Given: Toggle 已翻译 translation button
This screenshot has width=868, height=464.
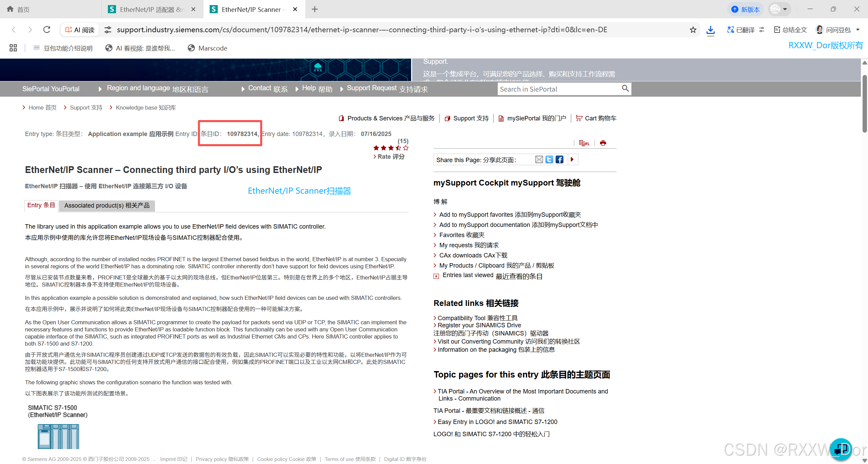Looking at the screenshot, I should 741,30.
